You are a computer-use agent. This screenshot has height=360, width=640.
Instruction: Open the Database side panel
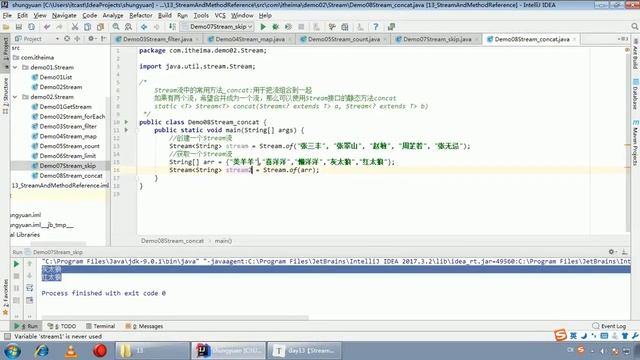point(635,94)
